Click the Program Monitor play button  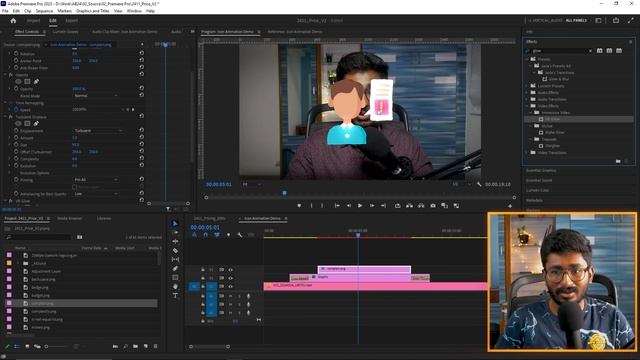[x=360, y=206]
